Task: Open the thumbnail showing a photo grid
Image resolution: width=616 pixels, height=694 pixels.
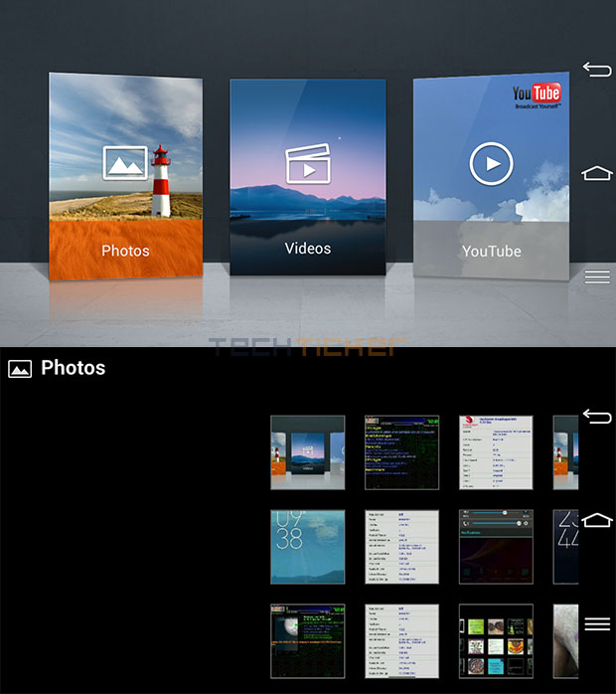Action: click(496, 641)
